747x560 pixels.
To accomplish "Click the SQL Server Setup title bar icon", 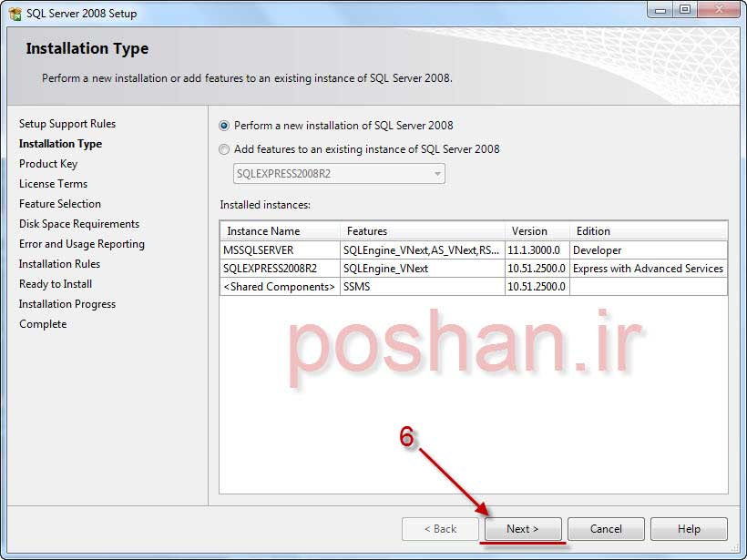I will point(15,14).
